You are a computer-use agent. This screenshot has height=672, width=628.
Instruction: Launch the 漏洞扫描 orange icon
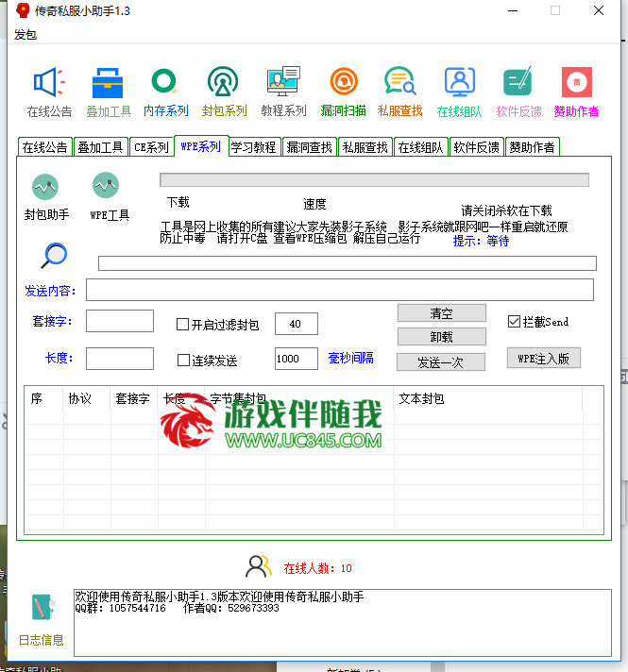coord(344,81)
